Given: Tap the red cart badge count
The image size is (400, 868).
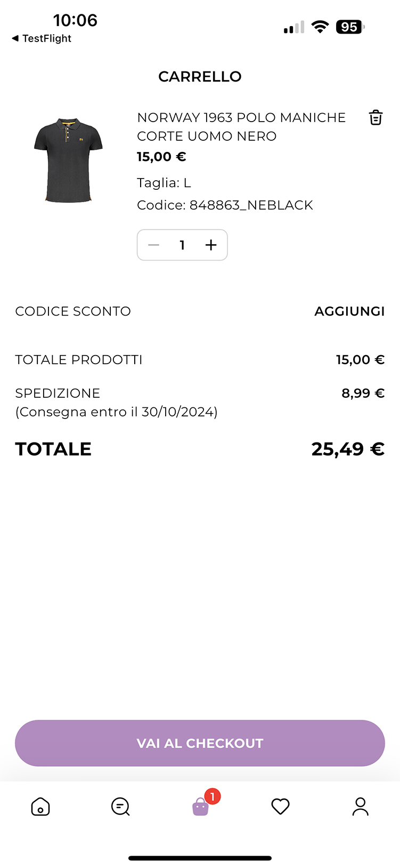Looking at the screenshot, I should (213, 797).
